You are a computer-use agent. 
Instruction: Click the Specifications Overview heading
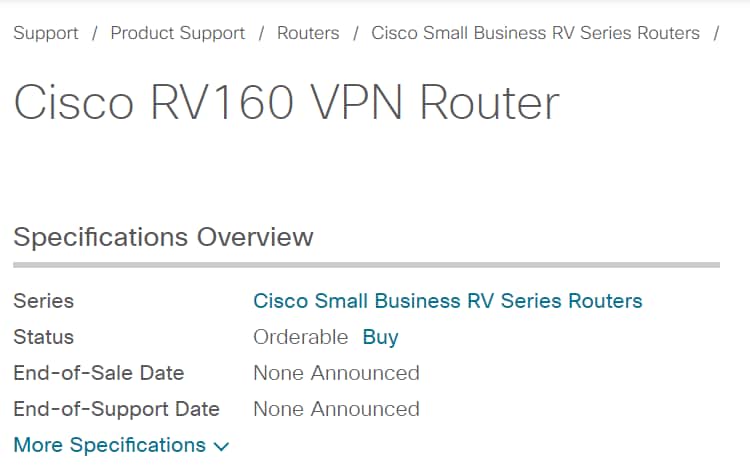pos(164,237)
